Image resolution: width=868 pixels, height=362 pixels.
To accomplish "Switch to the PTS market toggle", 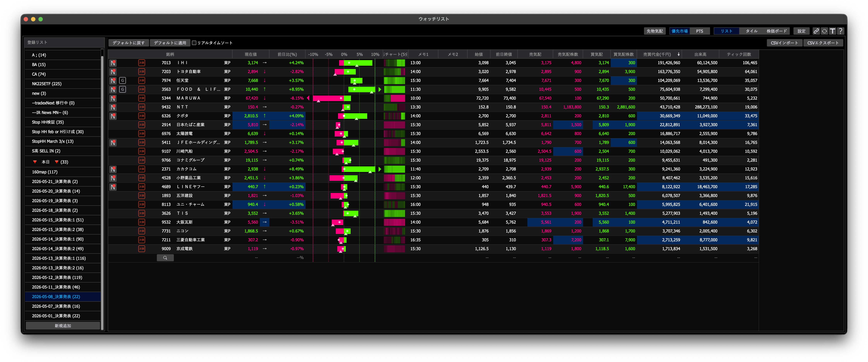I will coord(700,31).
